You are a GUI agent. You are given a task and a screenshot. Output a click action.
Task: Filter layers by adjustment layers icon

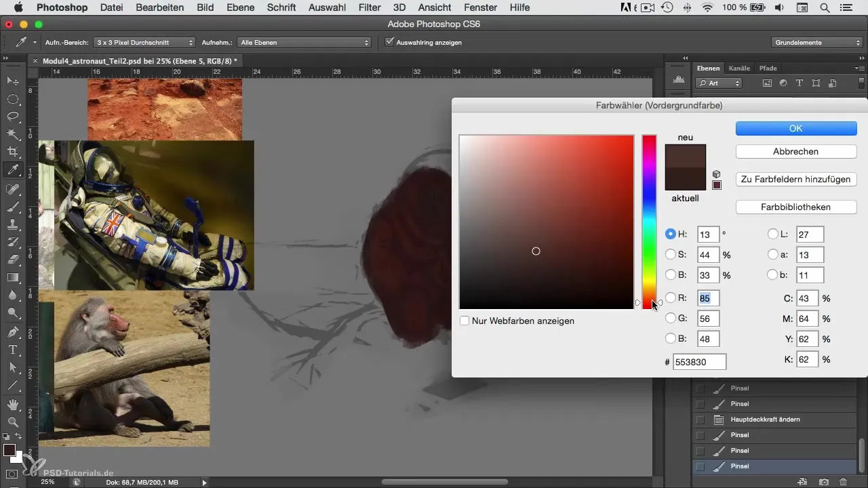783,83
